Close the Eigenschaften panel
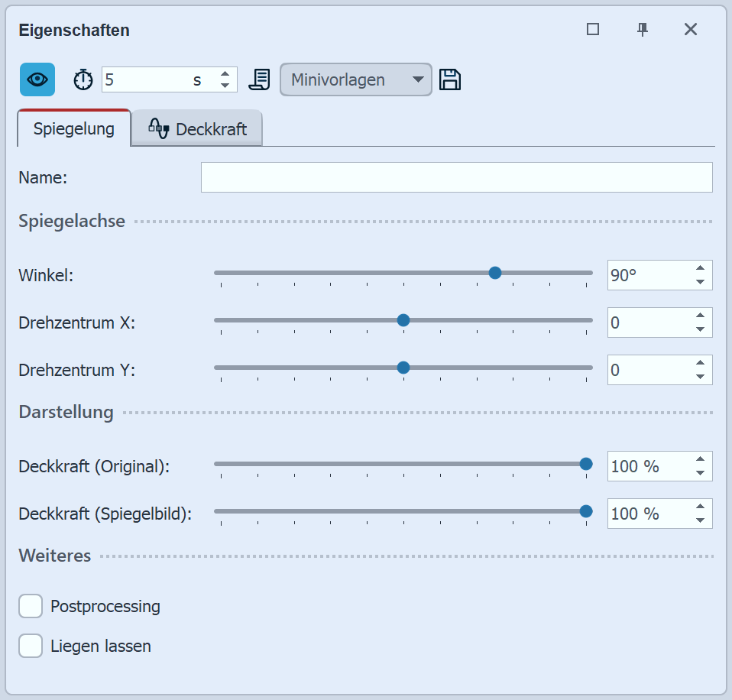Viewport: 732px width, 700px height. click(x=691, y=29)
